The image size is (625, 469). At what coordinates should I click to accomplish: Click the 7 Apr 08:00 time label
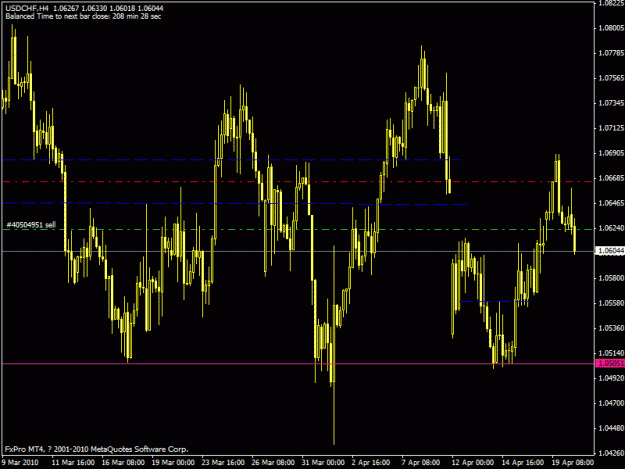pyautogui.click(x=421, y=463)
